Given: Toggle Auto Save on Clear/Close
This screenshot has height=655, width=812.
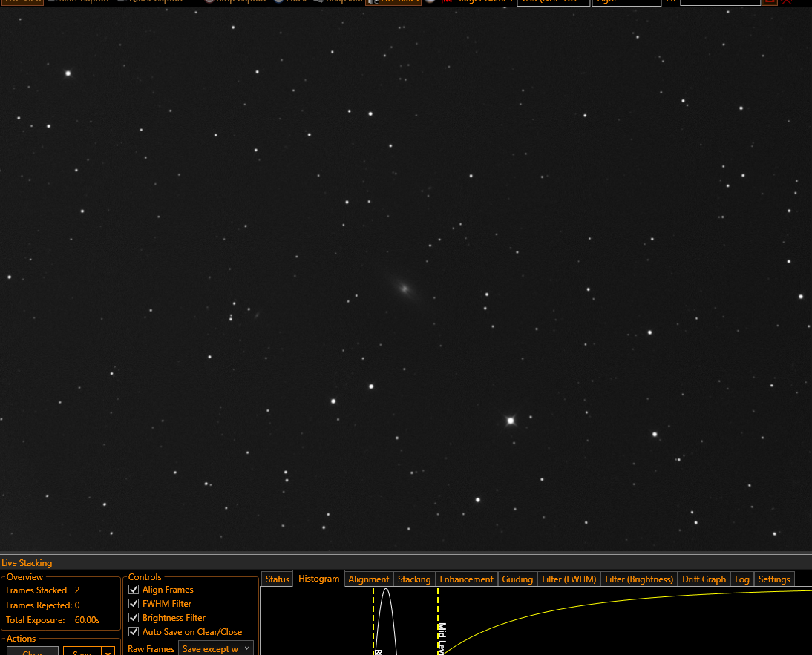Looking at the screenshot, I should coord(134,632).
